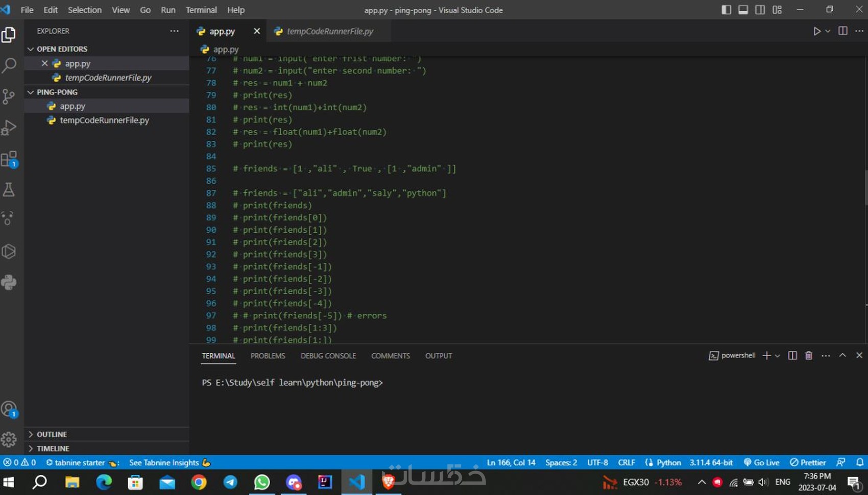Open the Explorer view in activity bar
Image resolution: width=868 pixels, height=495 pixels.
coord(9,35)
